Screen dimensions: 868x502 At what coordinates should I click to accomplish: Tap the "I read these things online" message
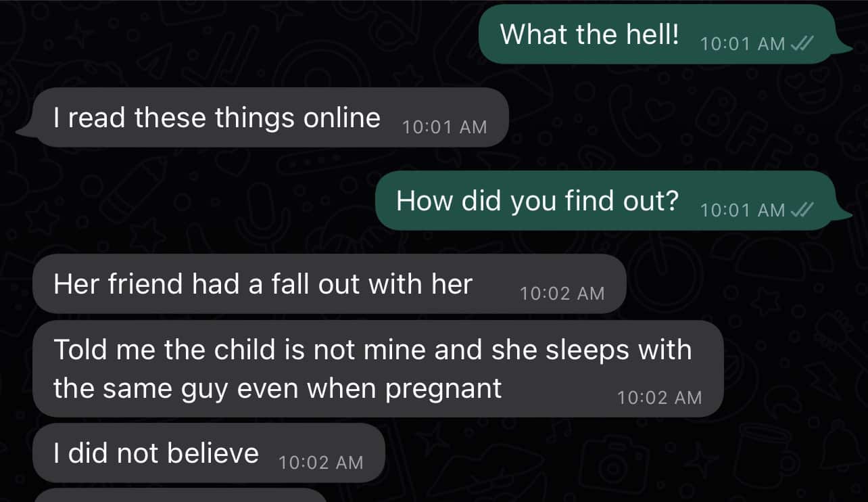click(x=262, y=118)
